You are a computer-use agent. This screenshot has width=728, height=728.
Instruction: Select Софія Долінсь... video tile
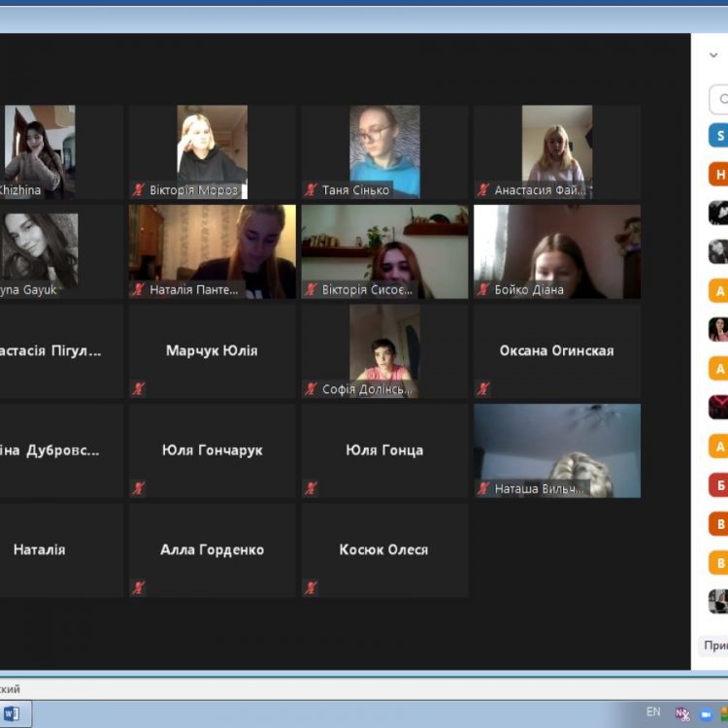coord(384,351)
